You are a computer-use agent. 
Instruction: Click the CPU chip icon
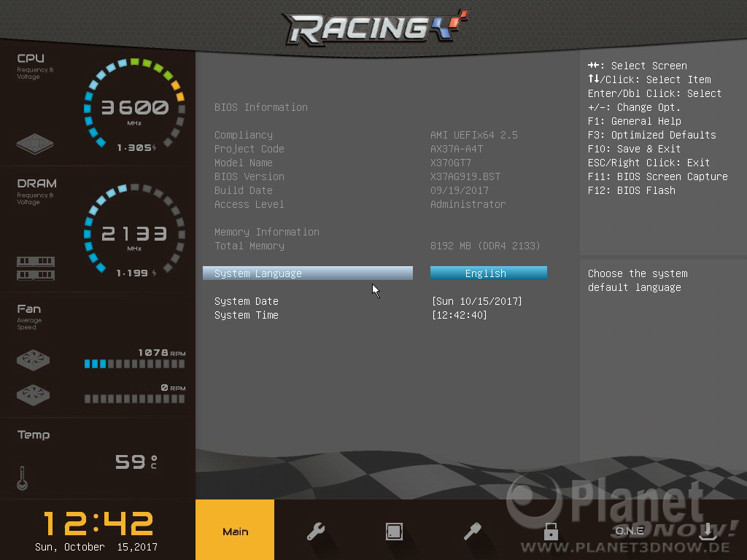35,144
